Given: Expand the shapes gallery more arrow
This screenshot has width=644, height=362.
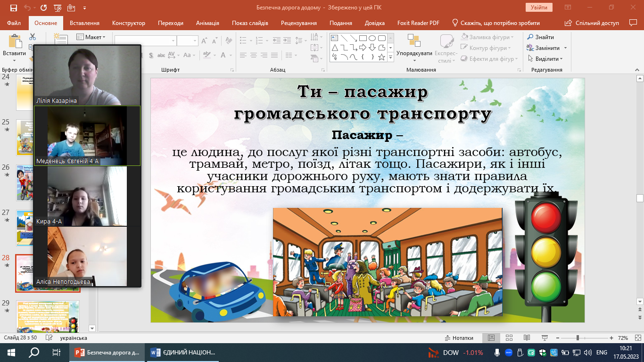Looking at the screenshot, I should pyautogui.click(x=390, y=58).
